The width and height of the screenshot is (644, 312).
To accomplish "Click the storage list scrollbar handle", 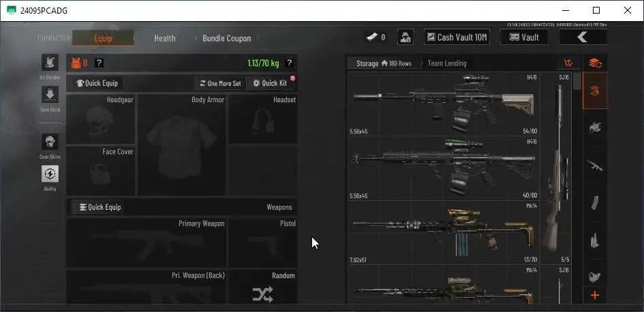I will 577,81.
